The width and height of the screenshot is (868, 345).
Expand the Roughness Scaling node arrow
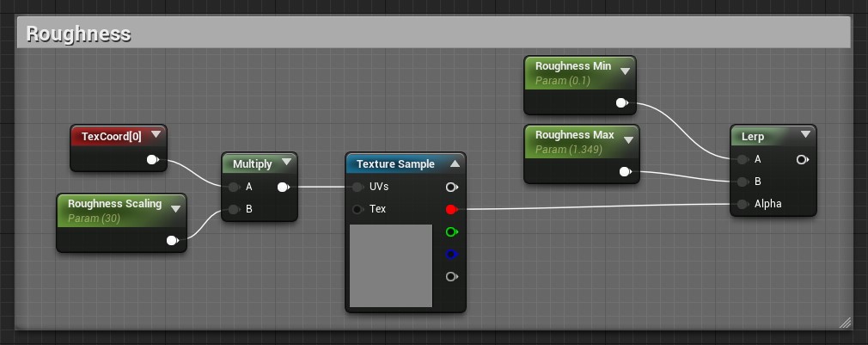(176, 209)
